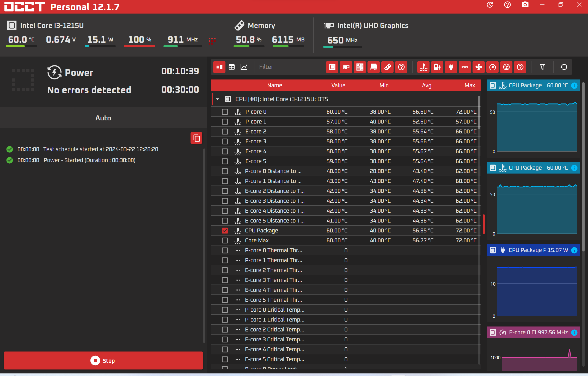Click the CPU Package Max value 72.00 °C

pos(466,231)
